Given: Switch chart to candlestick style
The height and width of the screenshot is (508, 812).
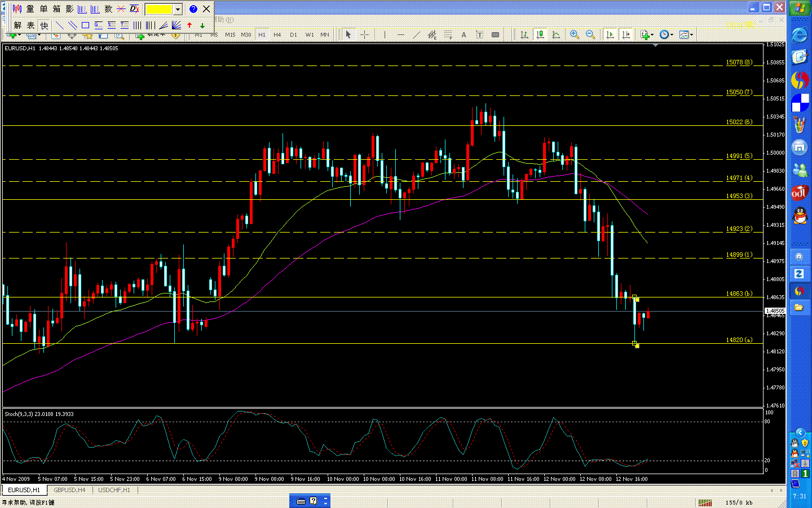Looking at the screenshot, I should pos(540,34).
